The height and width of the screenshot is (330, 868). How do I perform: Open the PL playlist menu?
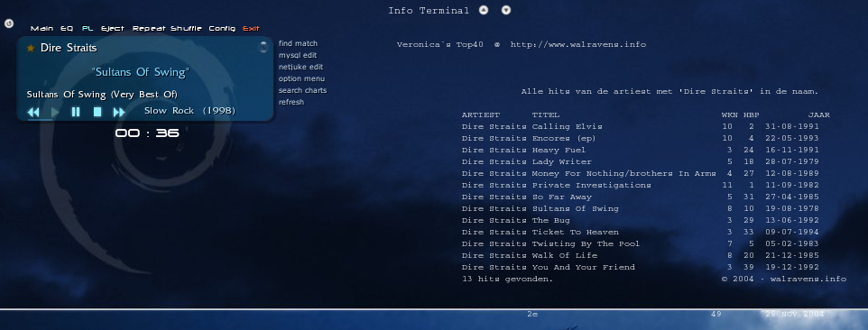[88, 29]
